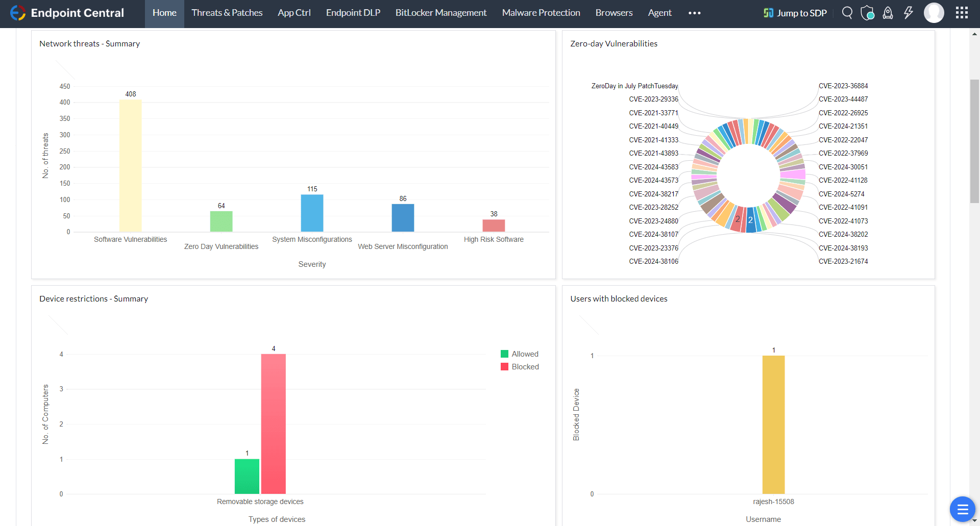This screenshot has width=980, height=526.
Task: Open the search tool in the top bar
Action: tap(847, 13)
